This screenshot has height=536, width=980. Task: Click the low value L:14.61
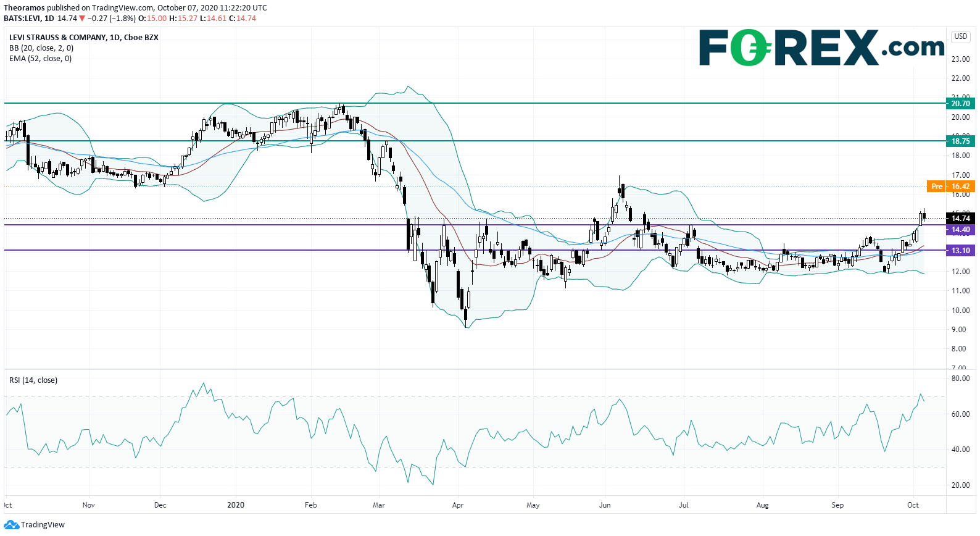click(x=214, y=19)
